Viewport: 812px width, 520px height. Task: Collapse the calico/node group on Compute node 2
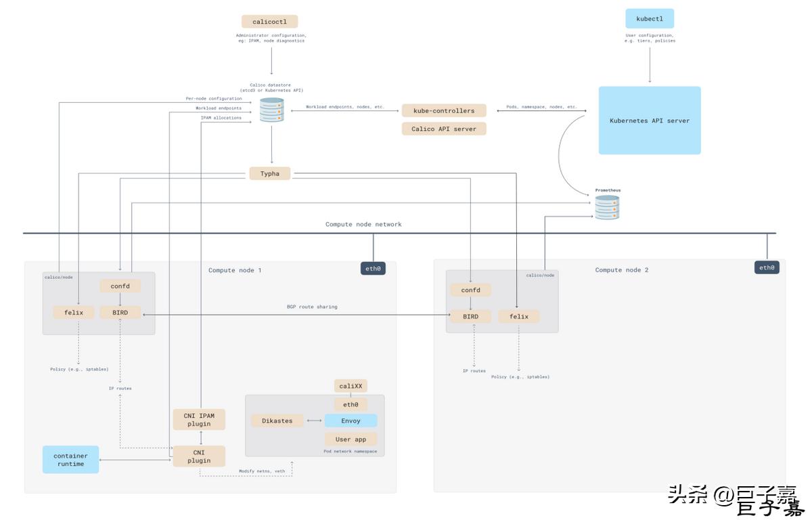click(542, 275)
